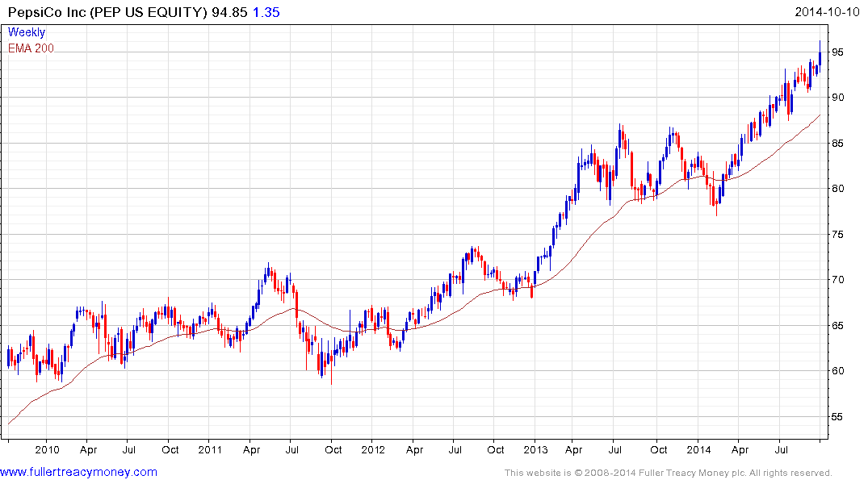Click the PepsiCo Inc chart title
Image resolution: width=868 pixels, height=484 pixels.
[107, 13]
